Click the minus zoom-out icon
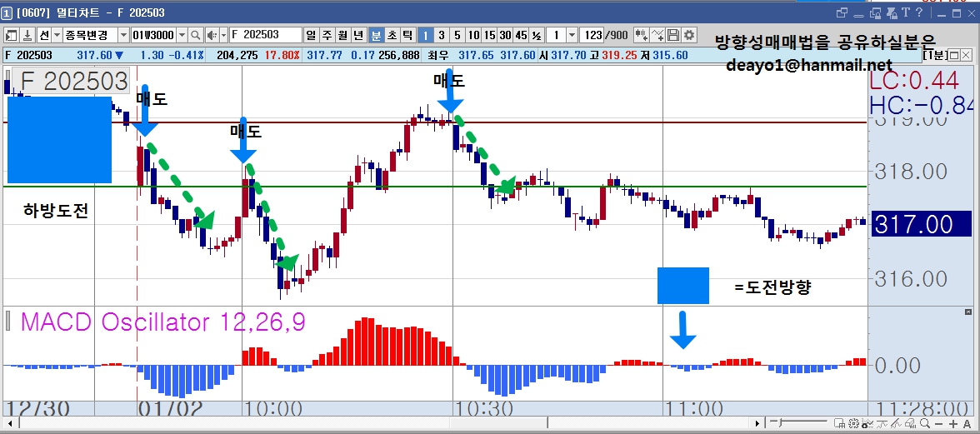 pos(938,424)
